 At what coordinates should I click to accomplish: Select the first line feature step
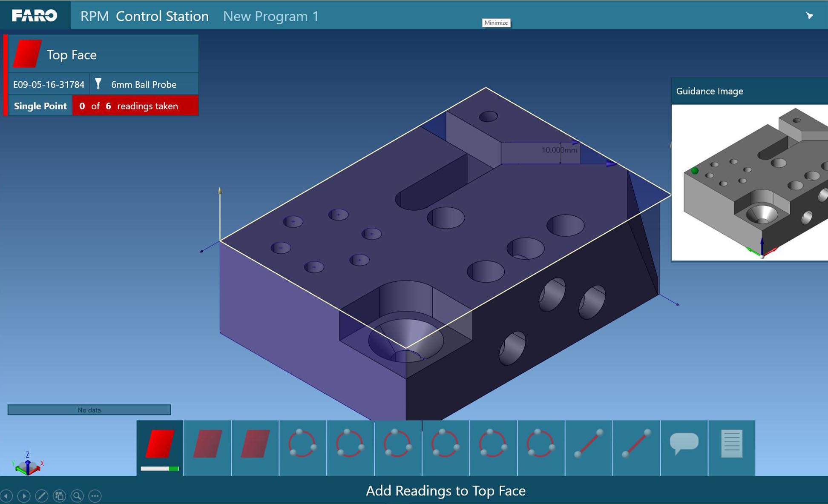(589, 447)
